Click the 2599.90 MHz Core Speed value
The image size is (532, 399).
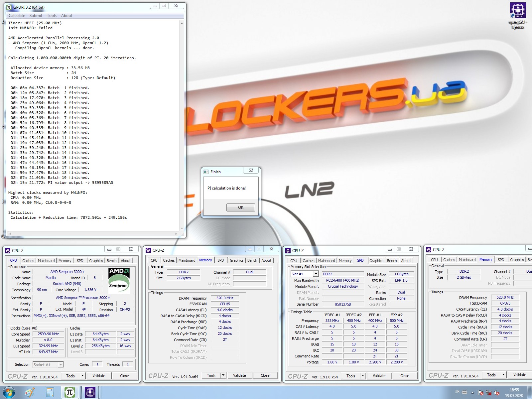pyautogui.click(x=49, y=334)
